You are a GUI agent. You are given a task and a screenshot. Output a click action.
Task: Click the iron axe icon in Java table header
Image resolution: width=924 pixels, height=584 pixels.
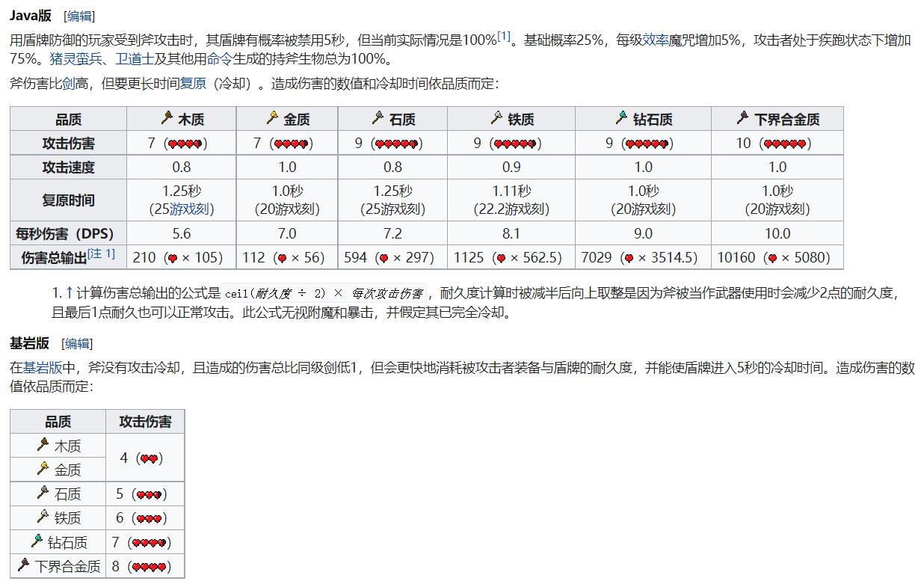[x=495, y=119]
